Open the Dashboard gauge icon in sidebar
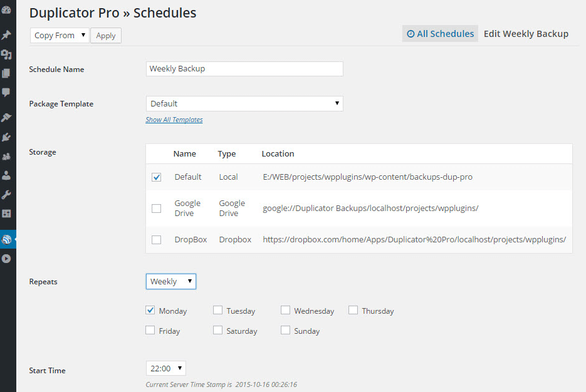Screen dimensions: 586x392 [x=6, y=10]
